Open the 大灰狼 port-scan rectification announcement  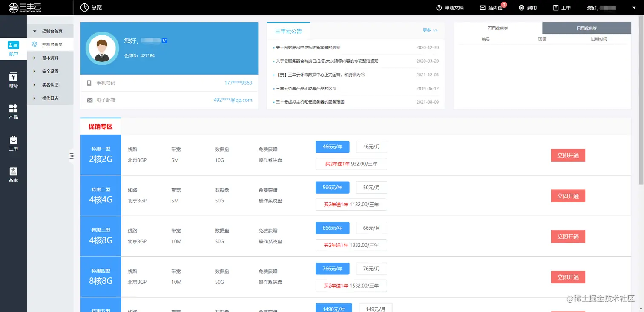pyautogui.click(x=327, y=61)
